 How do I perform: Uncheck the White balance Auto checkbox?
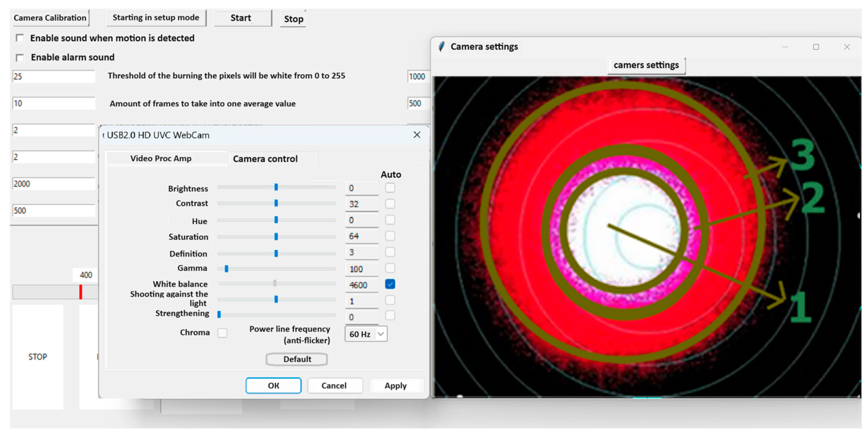click(x=390, y=284)
